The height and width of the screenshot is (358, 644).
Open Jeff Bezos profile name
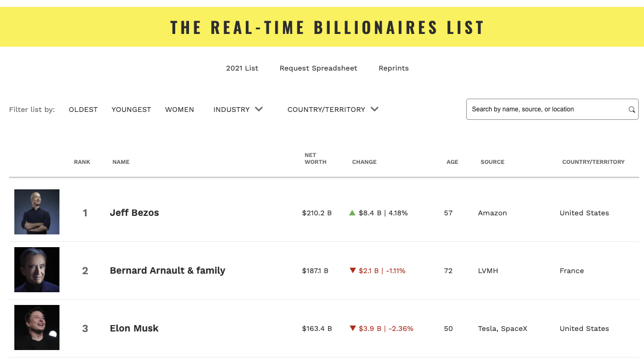click(x=134, y=213)
